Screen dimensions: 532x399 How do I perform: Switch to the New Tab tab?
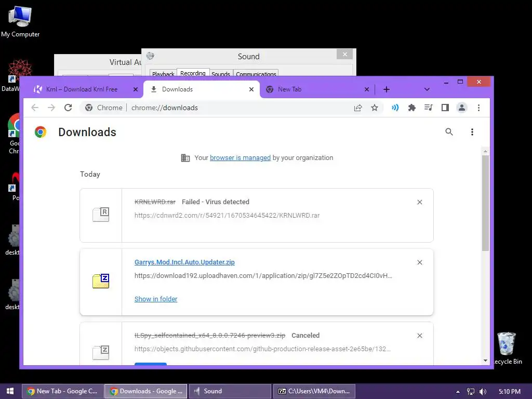click(289, 89)
